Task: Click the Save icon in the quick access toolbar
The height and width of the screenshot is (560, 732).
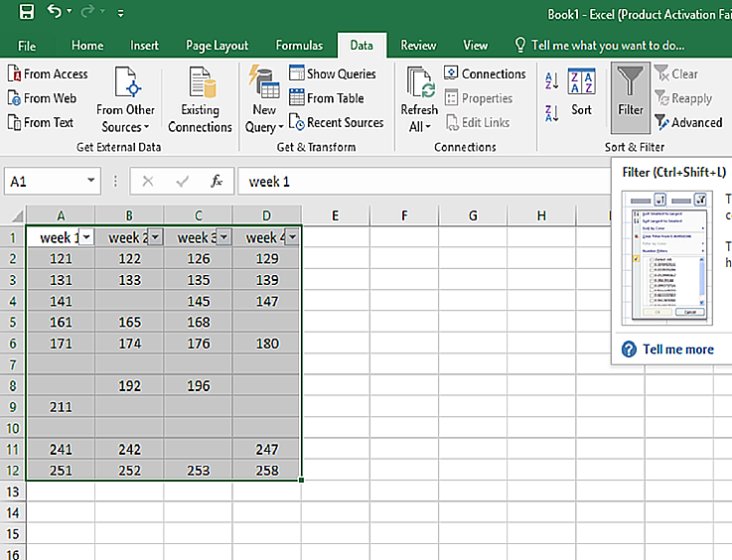Action: (x=27, y=11)
